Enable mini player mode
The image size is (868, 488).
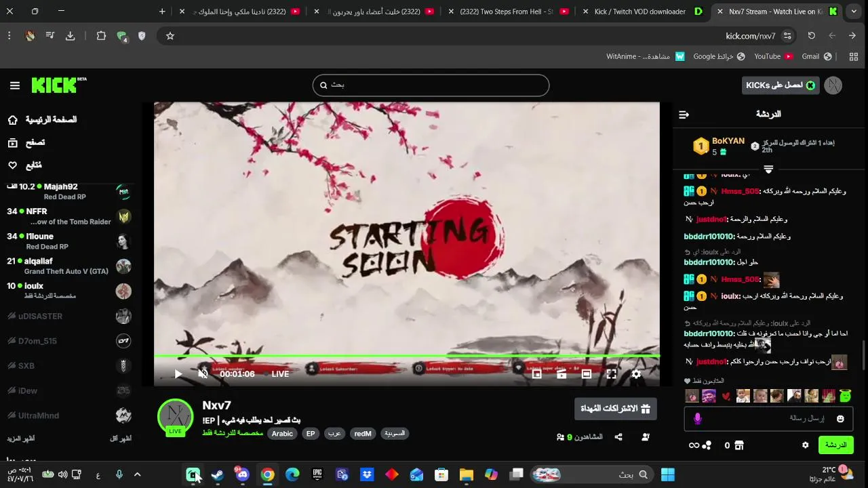click(536, 373)
